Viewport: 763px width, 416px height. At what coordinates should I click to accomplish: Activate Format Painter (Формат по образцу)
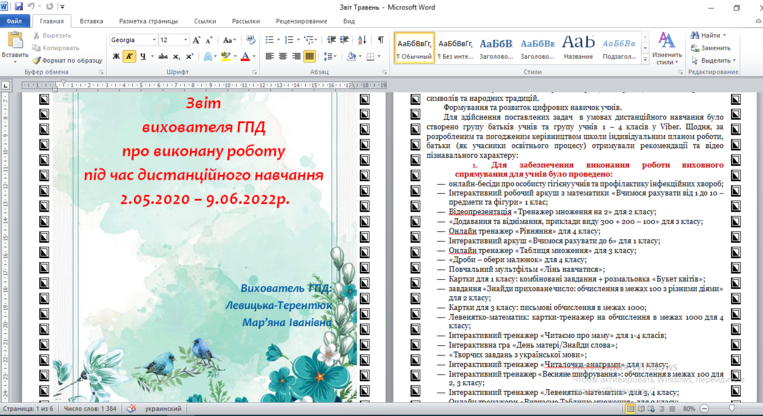[67, 60]
